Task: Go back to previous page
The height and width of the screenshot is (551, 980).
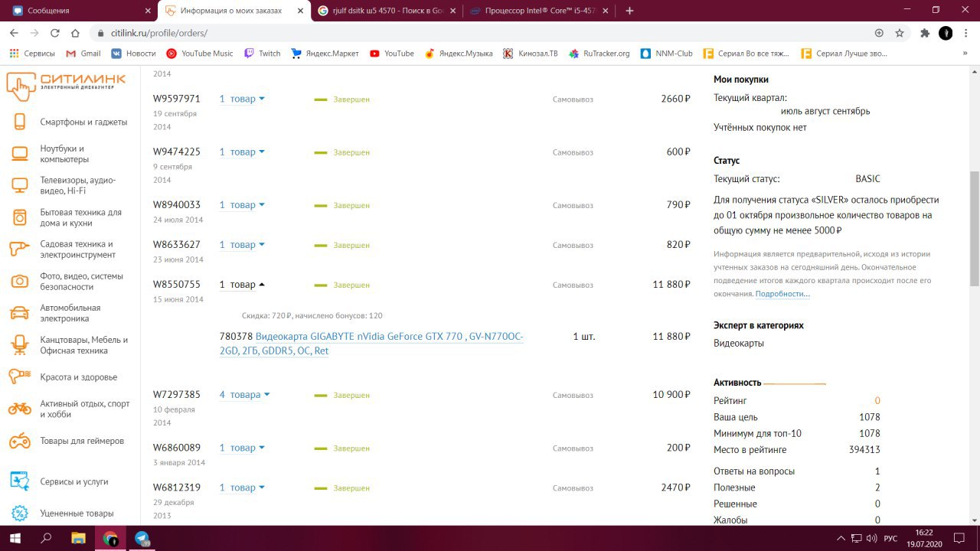Action: pos(15,33)
